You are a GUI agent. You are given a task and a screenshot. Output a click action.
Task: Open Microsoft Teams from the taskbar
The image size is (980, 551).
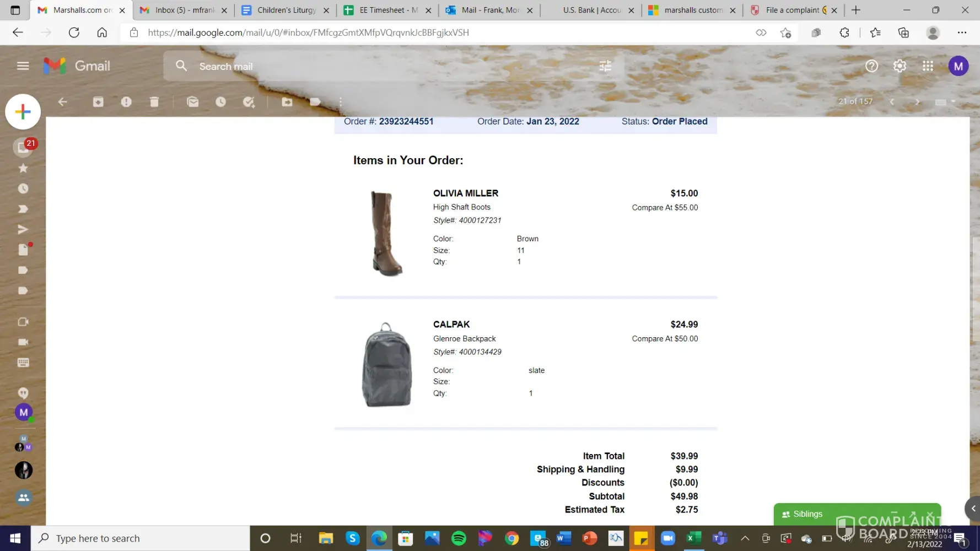tap(720, 538)
